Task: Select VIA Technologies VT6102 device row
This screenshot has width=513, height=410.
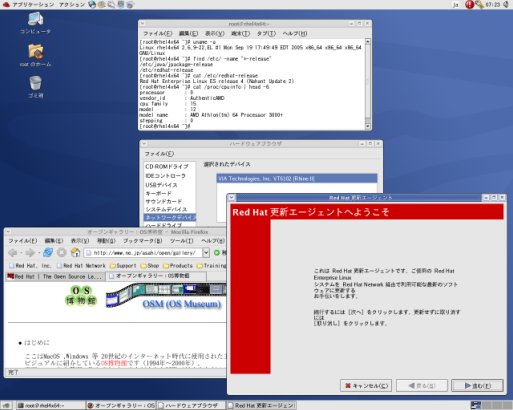Action: [297, 179]
